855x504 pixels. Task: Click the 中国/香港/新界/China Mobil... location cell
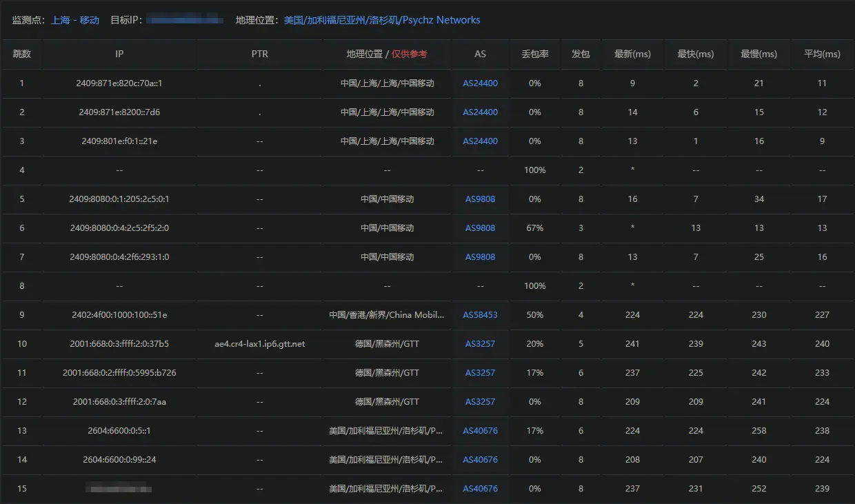tap(387, 315)
